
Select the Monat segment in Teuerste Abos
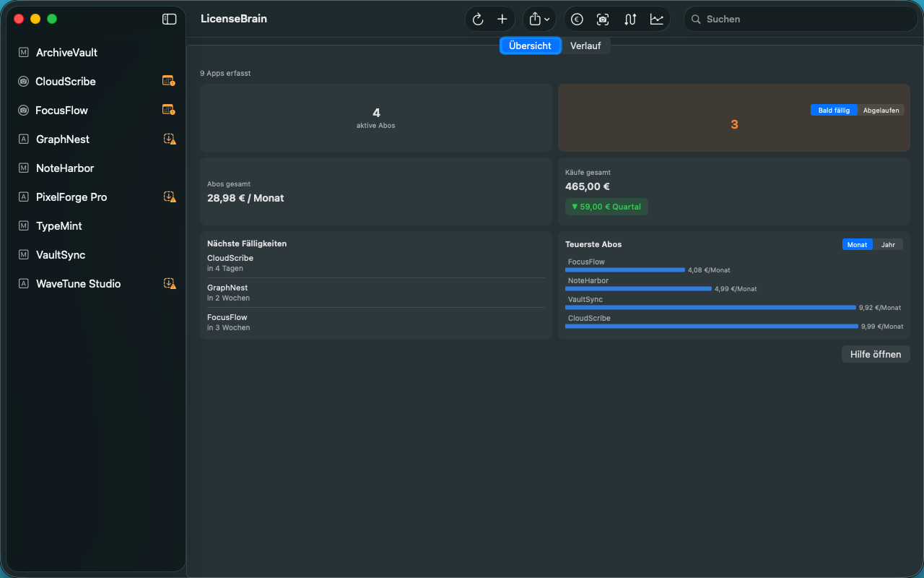(857, 245)
